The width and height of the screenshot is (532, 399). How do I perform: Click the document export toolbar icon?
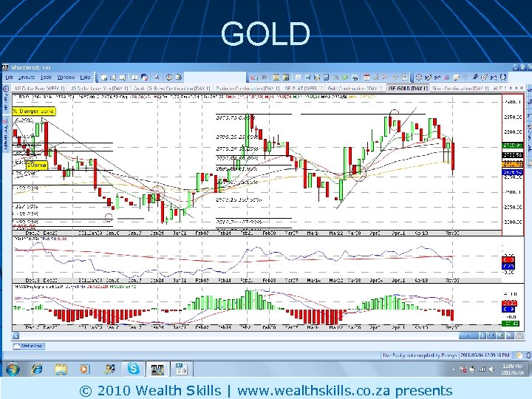[179, 78]
